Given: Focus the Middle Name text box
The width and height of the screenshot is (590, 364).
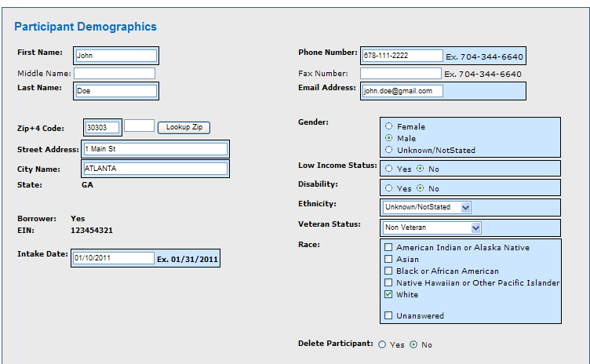Looking at the screenshot, I should pos(115,73).
